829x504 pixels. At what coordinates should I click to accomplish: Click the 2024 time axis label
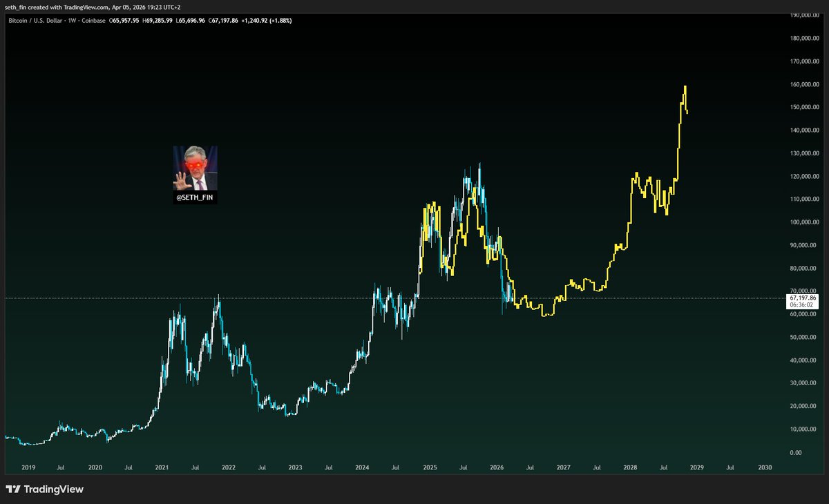(362, 467)
